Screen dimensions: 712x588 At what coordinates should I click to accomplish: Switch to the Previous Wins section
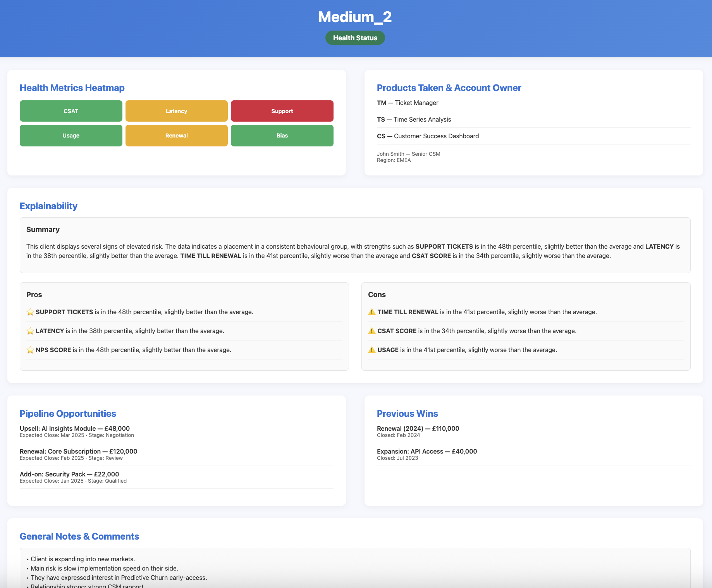(x=407, y=414)
